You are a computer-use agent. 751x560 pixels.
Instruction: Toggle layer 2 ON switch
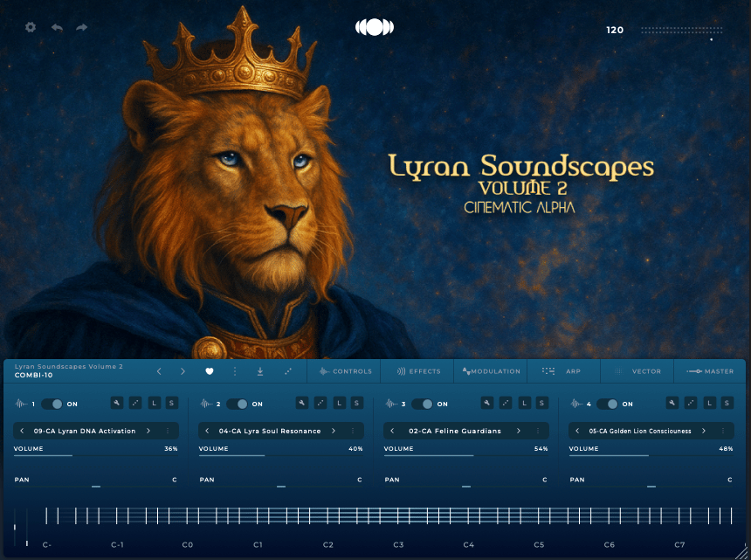pyautogui.click(x=237, y=404)
